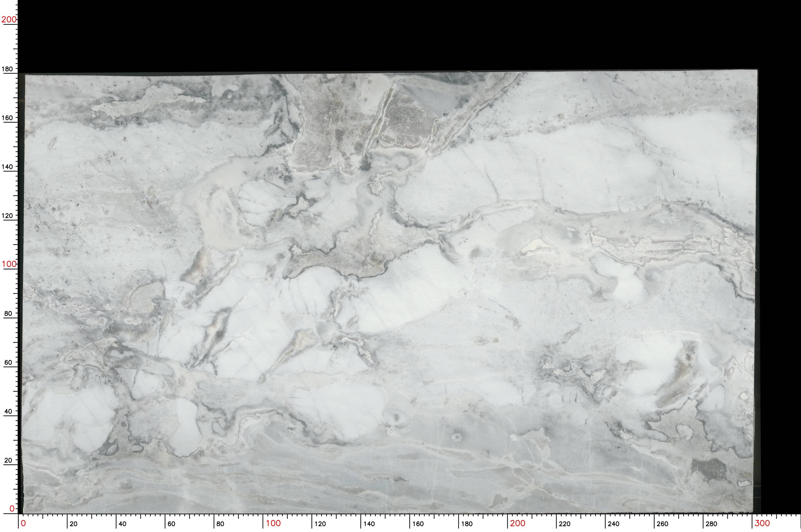Click the red 0 on vertical ruler
This screenshot has width=801, height=532.
pyautogui.click(x=12, y=509)
